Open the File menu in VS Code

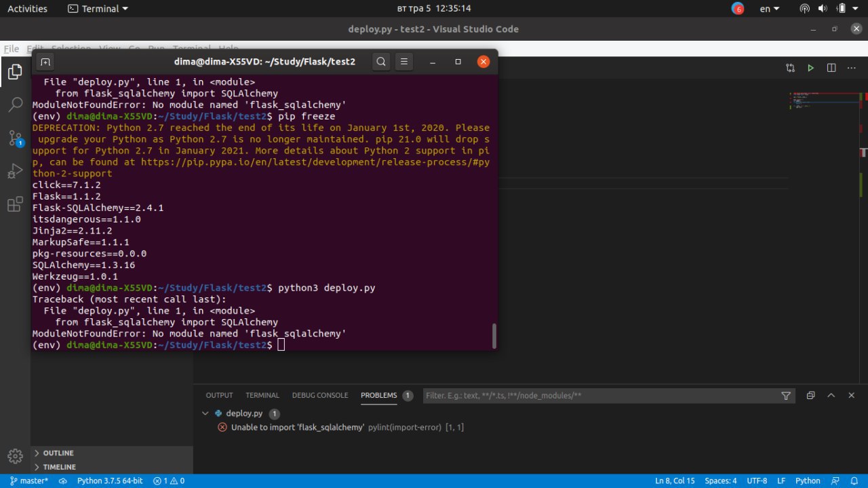click(x=12, y=49)
